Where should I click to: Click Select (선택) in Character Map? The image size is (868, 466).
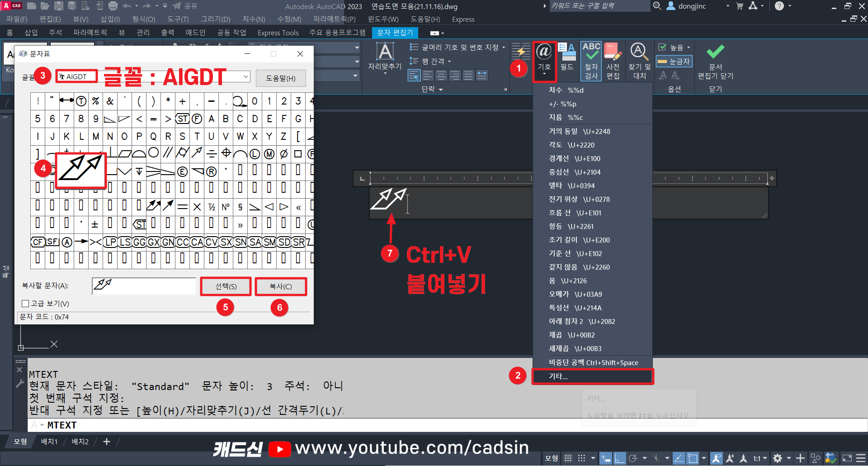[x=226, y=286]
